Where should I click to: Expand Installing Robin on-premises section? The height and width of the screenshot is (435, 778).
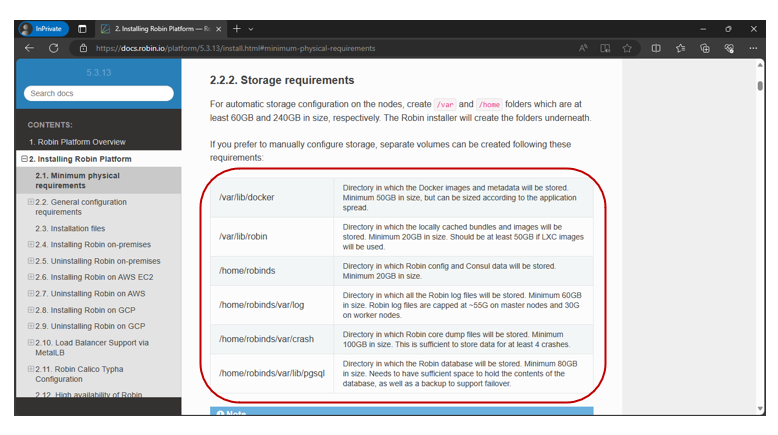[x=31, y=245]
